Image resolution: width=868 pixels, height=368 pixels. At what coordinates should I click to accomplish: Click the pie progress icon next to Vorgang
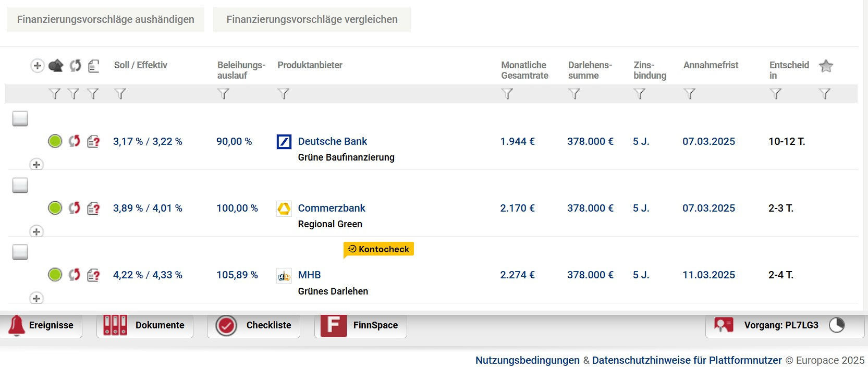click(837, 325)
